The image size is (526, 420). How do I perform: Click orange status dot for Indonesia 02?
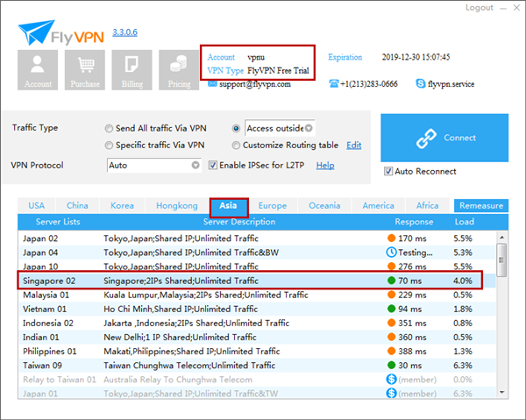coord(391,323)
